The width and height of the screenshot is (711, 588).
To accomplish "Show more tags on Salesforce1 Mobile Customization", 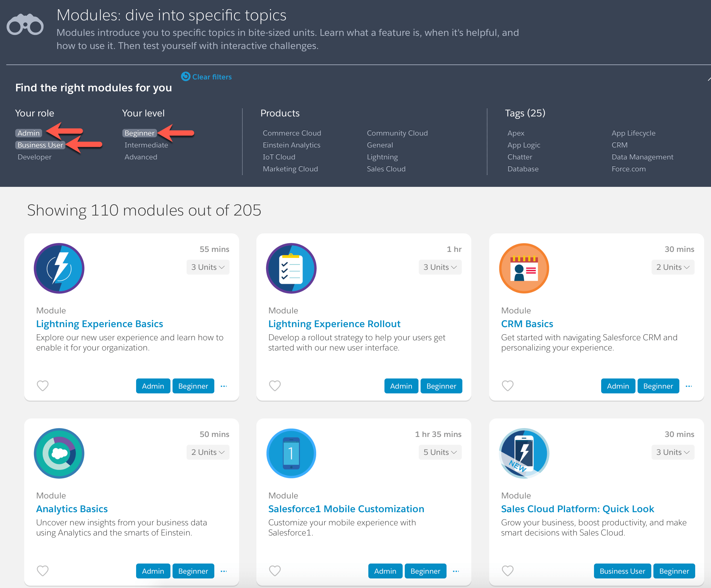I will (456, 571).
